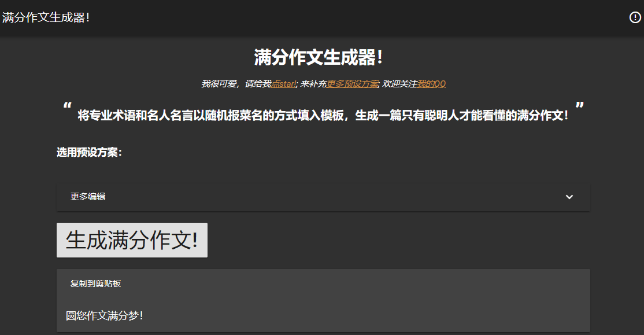This screenshot has width=644, height=335.
Task: Copy output via 复制到剪贴板
Action: (95, 284)
